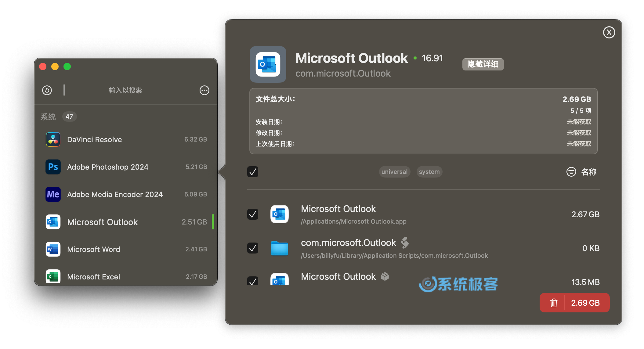Select DaVinci Resolve in the app list

click(126, 139)
